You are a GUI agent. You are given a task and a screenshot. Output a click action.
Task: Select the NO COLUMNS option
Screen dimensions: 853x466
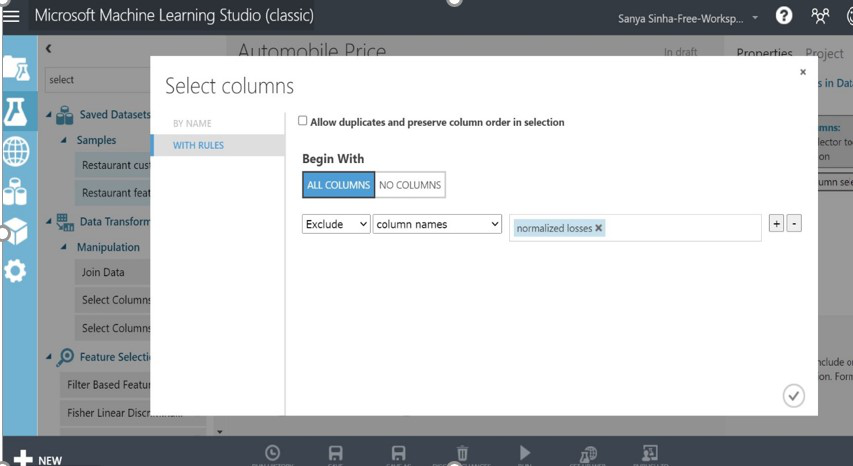pos(410,185)
